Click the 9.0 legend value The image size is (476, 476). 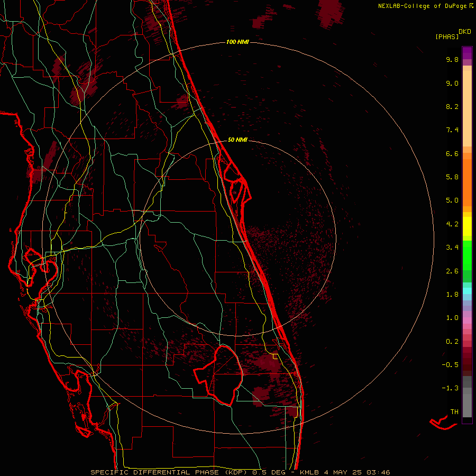click(452, 83)
